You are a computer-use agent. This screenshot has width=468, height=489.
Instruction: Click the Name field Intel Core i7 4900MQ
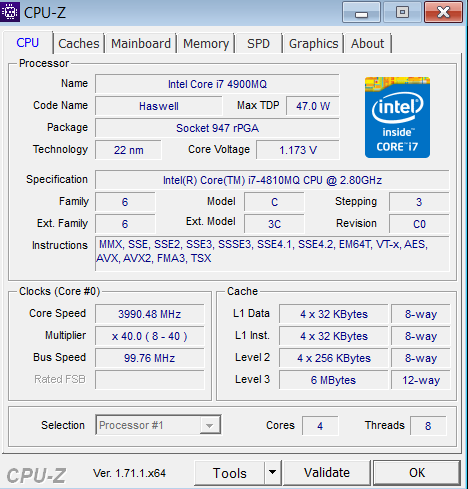217,84
